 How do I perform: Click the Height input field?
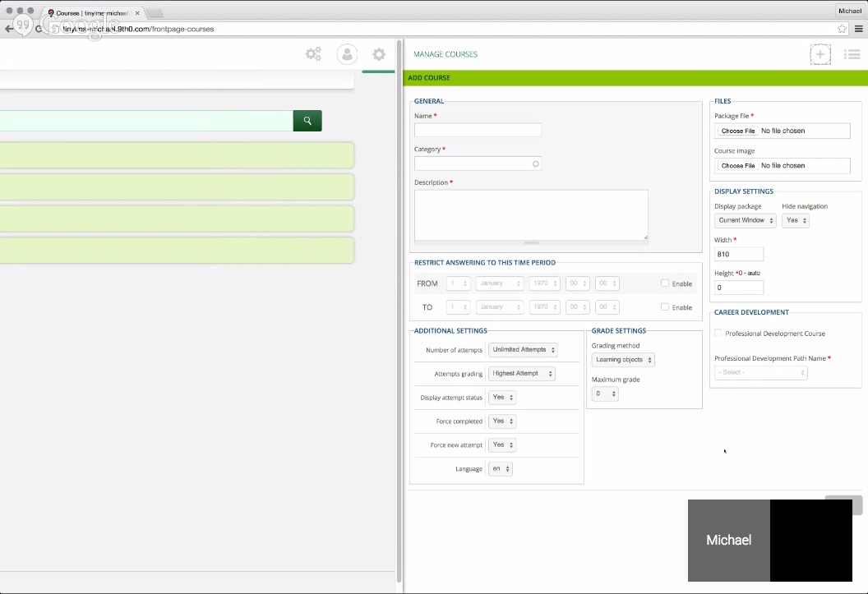click(739, 288)
